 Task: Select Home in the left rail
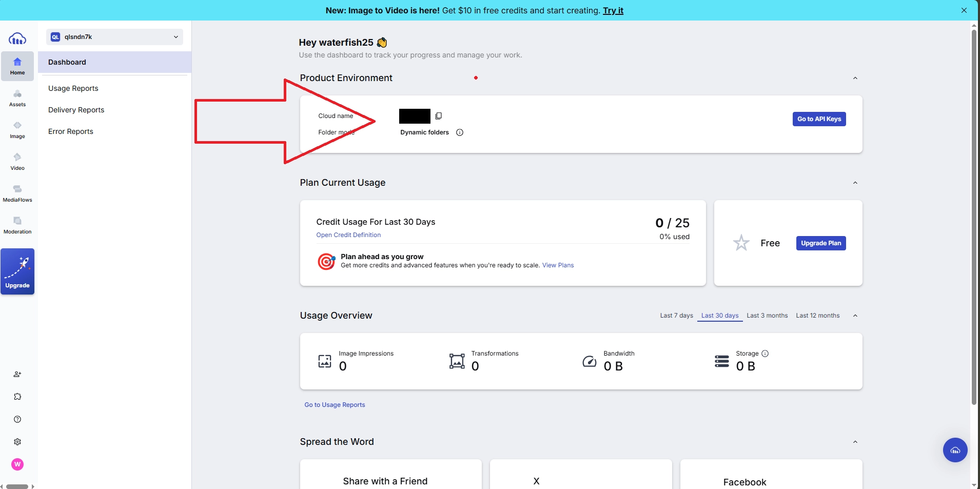coord(17,66)
